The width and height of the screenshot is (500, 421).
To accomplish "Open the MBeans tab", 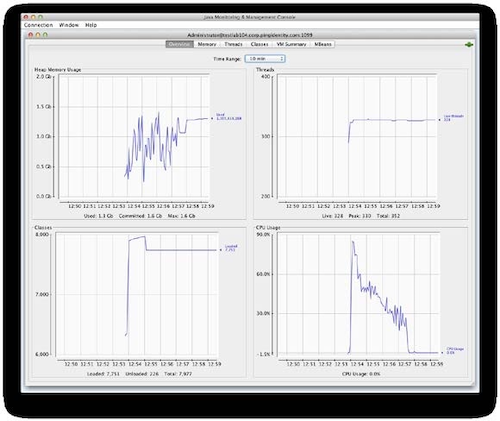I will pos(323,44).
